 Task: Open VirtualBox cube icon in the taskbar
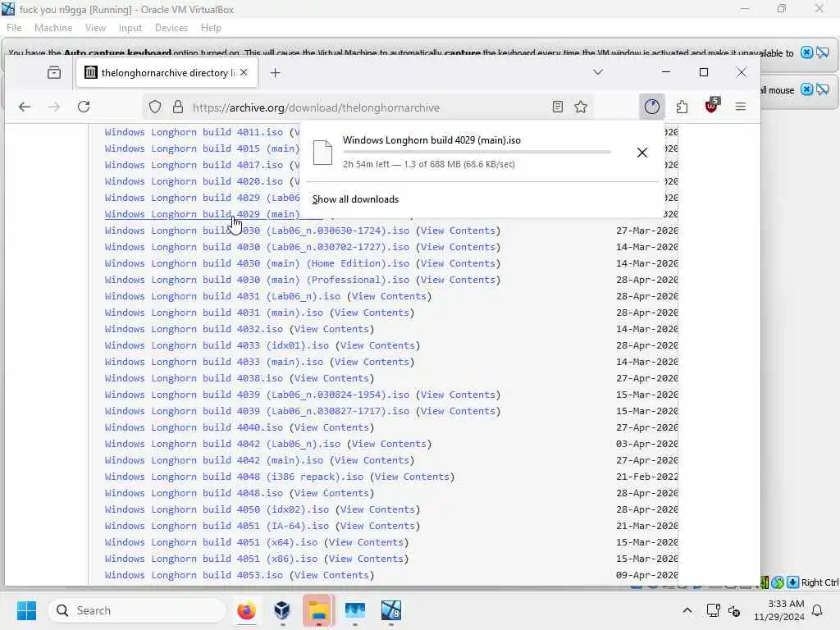click(x=282, y=610)
